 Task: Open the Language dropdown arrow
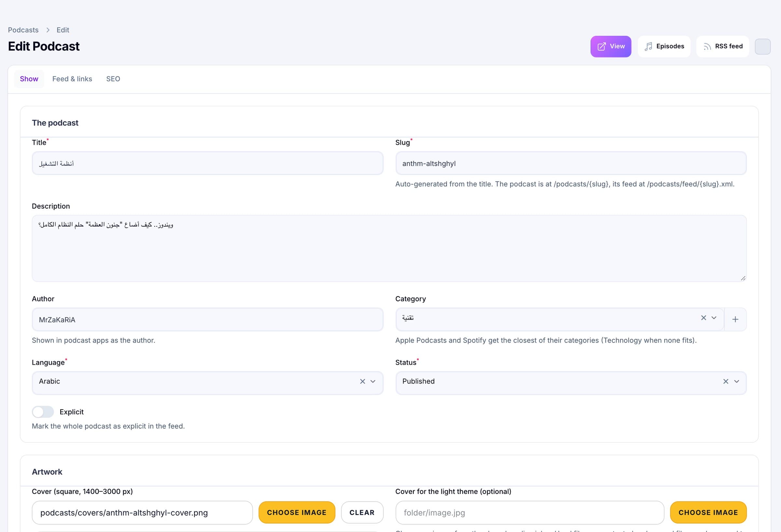[x=373, y=381]
